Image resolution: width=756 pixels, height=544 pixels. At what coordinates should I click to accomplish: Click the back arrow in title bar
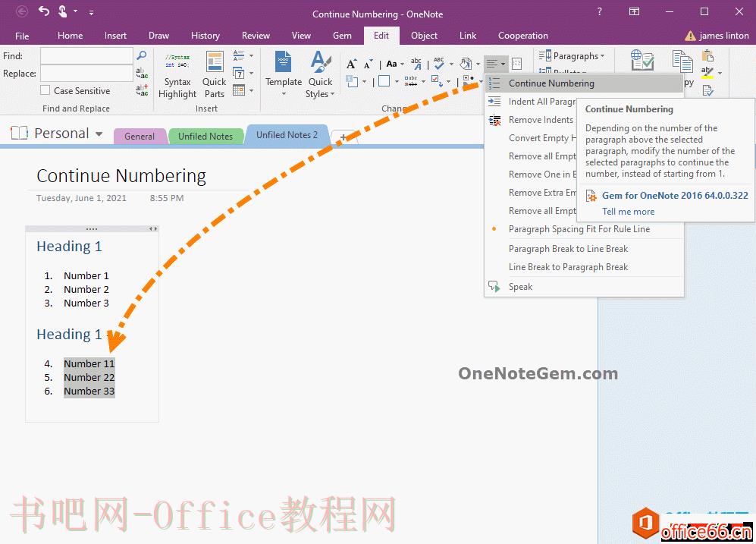pos(22,11)
